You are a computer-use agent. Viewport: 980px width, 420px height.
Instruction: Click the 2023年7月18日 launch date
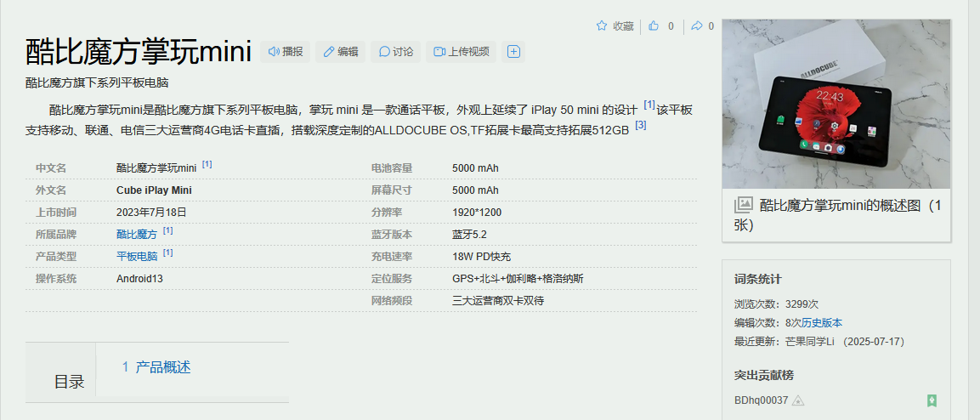(x=151, y=213)
